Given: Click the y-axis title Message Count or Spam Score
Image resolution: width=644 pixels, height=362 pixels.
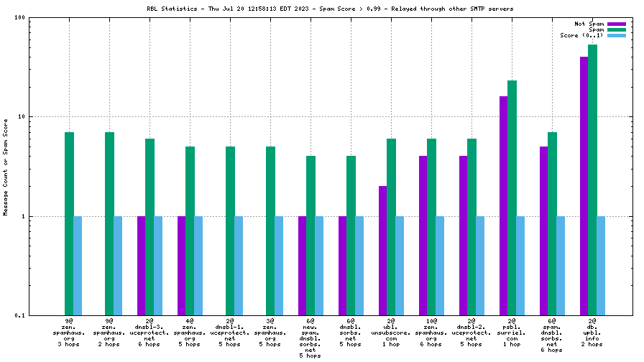Looking at the screenshot, I should 6,167.
